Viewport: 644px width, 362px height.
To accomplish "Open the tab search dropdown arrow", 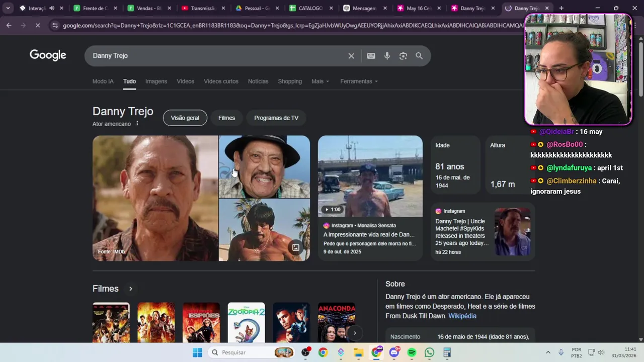I will (8, 8).
